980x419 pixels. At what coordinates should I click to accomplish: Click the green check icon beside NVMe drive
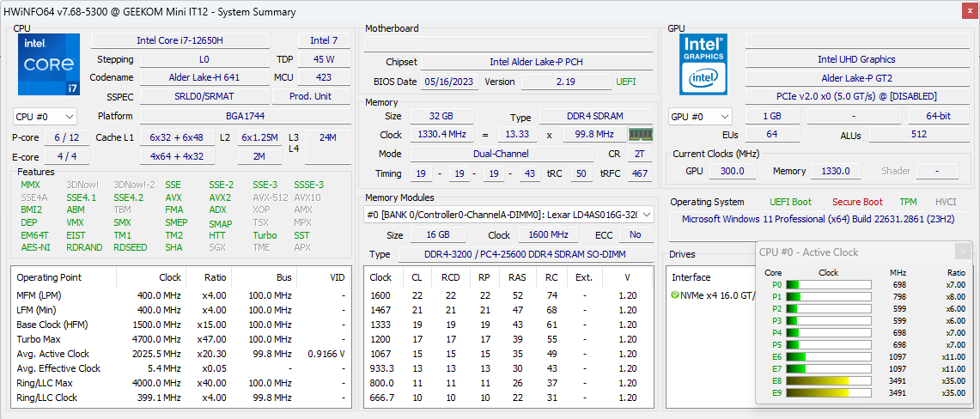click(674, 295)
